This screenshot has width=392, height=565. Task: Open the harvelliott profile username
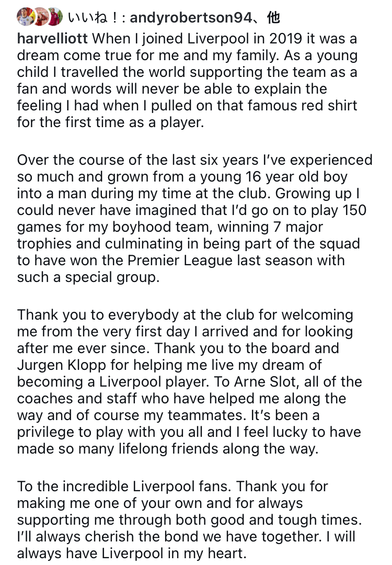click(x=52, y=38)
